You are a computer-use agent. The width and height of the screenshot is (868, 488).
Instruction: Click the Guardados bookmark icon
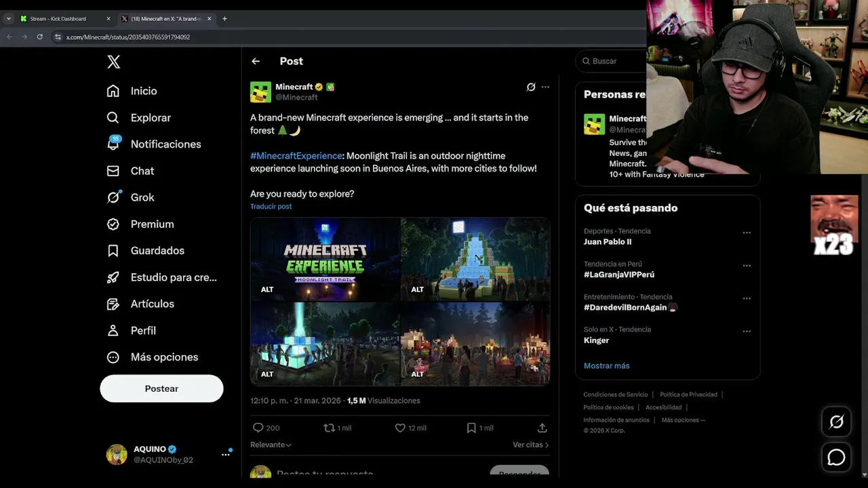[113, 251]
